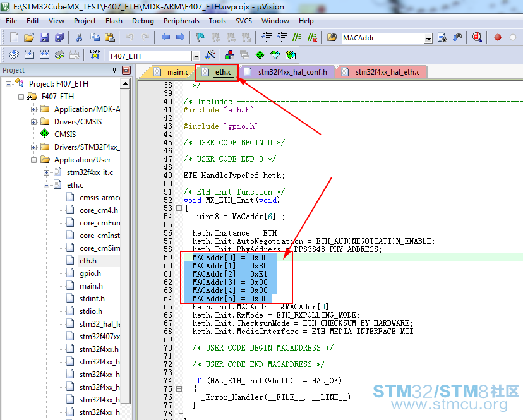Screen dimensions: 523x420
Task: Open the View menu
Action: (56, 21)
